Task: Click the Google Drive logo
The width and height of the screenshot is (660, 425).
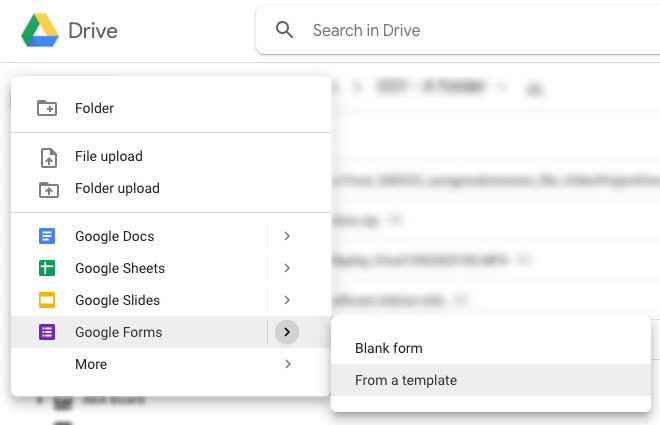Action: point(40,30)
